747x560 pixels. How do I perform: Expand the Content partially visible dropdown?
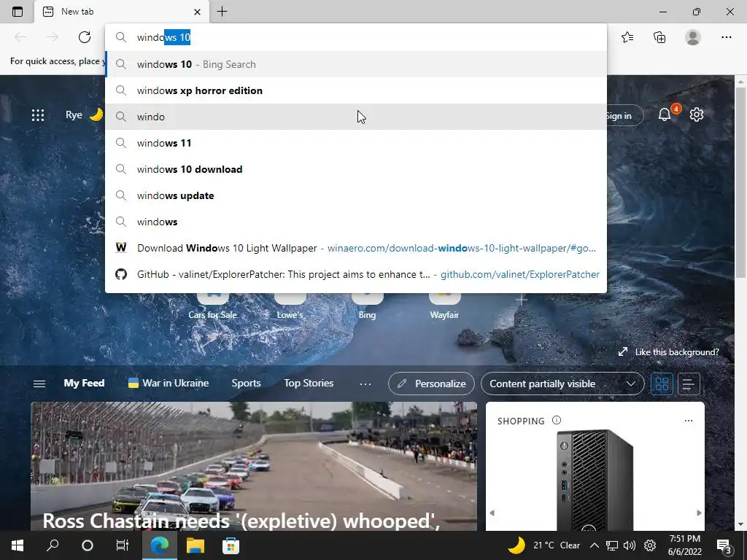[562, 384]
